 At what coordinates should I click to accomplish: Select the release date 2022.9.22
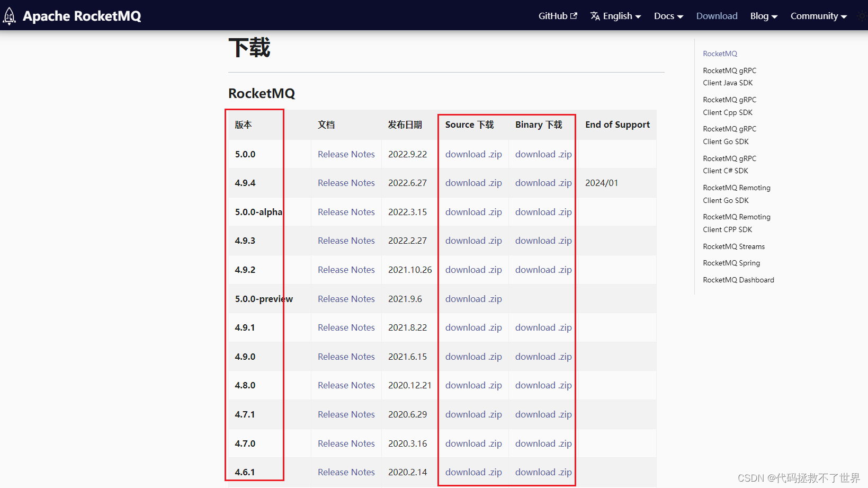click(x=407, y=154)
